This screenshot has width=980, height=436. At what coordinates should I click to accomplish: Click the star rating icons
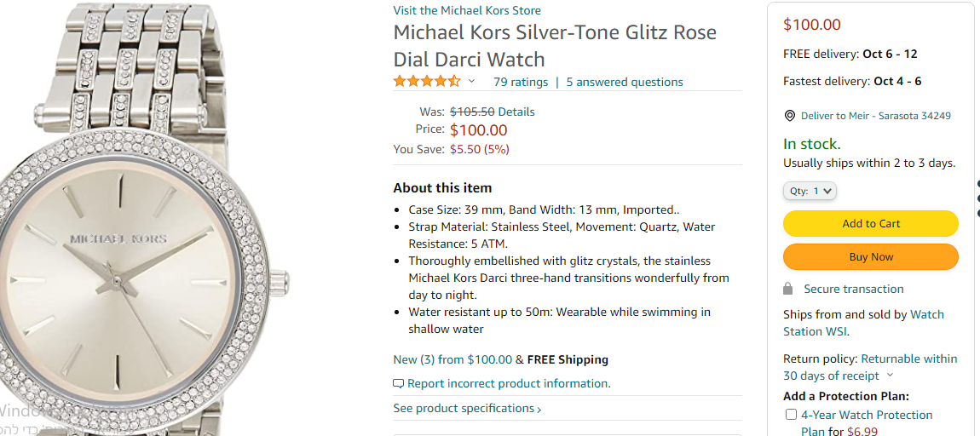(427, 82)
